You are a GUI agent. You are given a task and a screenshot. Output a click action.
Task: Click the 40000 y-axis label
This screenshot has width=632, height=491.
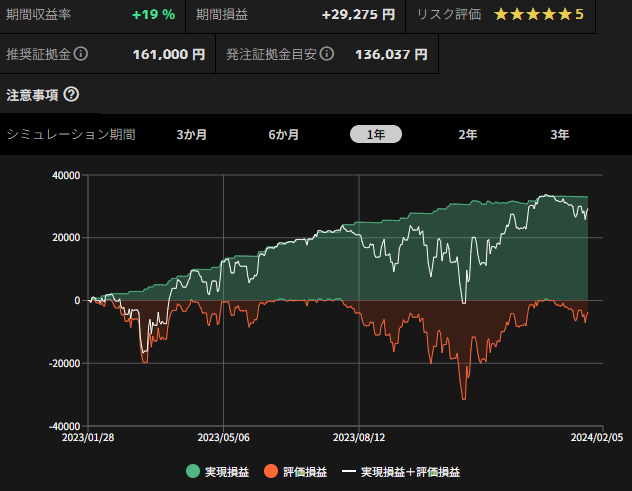(66, 175)
